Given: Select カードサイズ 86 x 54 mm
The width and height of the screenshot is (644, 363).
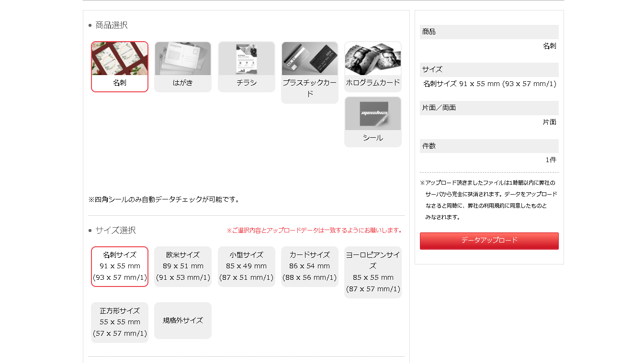Looking at the screenshot, I should [310, 266].
